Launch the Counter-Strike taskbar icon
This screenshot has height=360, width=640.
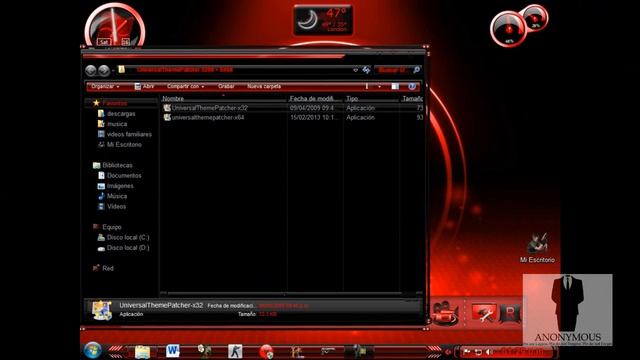pyautogui.click(x=235, y=351)
